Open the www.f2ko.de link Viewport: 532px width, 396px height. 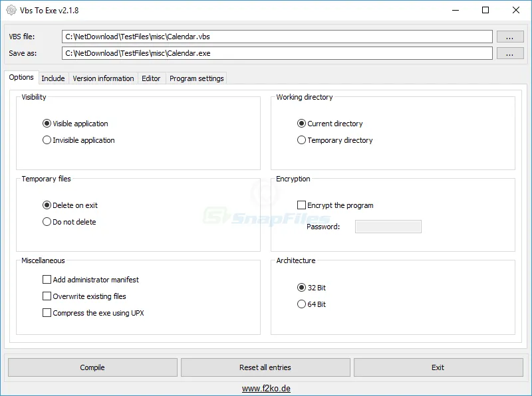click(x=266, y=389)
